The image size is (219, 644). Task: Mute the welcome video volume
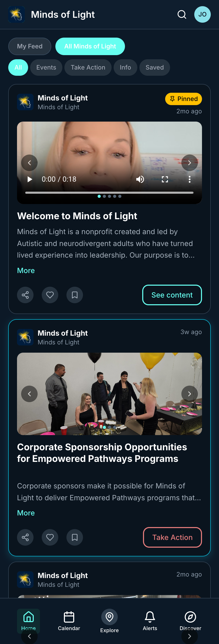click(x=140, y=179)
